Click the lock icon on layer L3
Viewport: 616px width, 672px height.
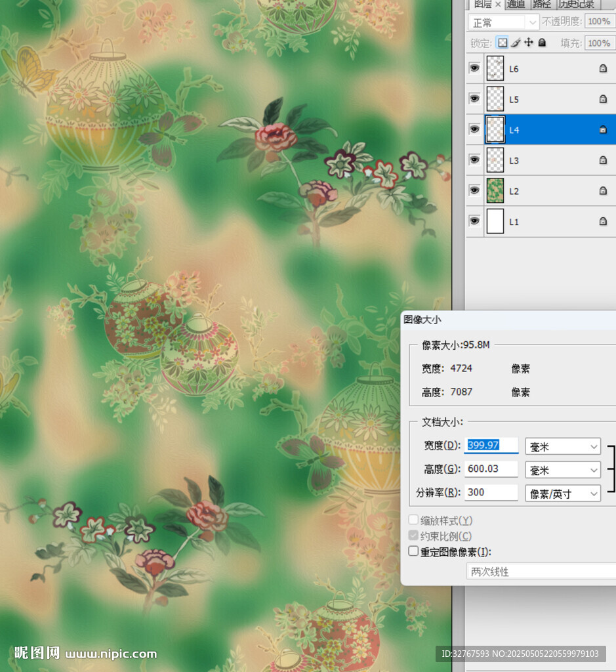pyautogui.click(x=603, y=160)
